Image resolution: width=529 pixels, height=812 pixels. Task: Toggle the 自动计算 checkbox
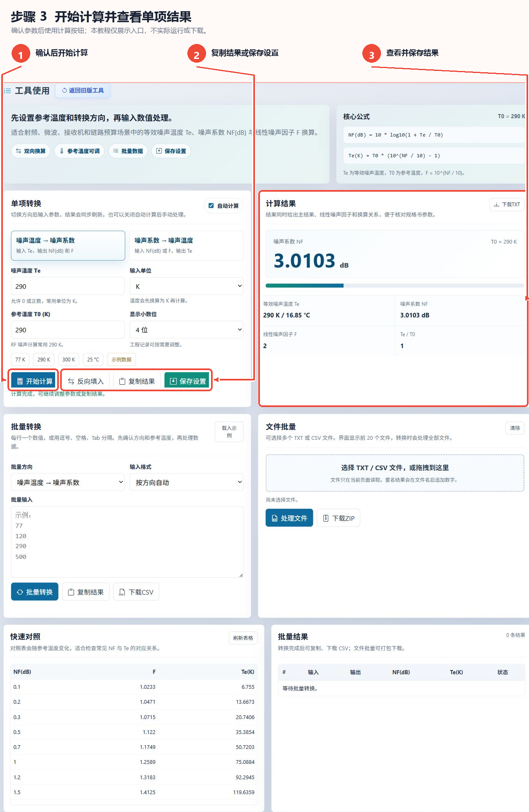point(211,206)
